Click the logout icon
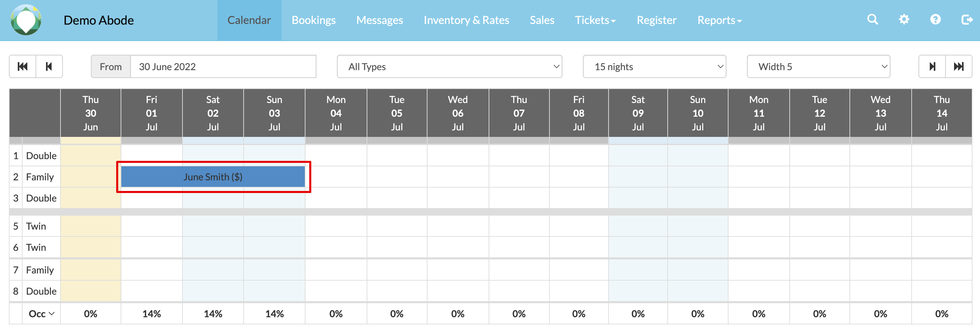980x334 pixels. pyautogui.click(x=967, y=20)
